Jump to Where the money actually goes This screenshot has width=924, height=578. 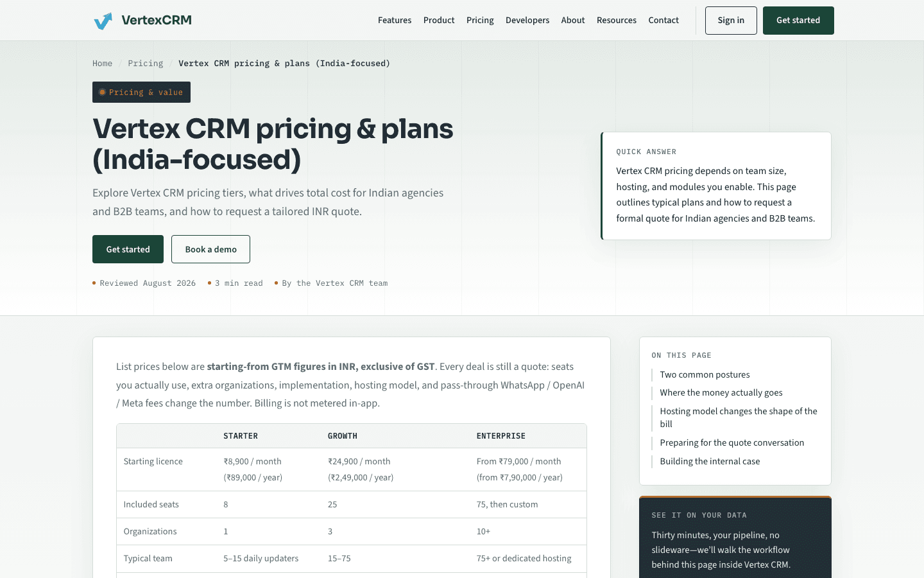(721, 392)
